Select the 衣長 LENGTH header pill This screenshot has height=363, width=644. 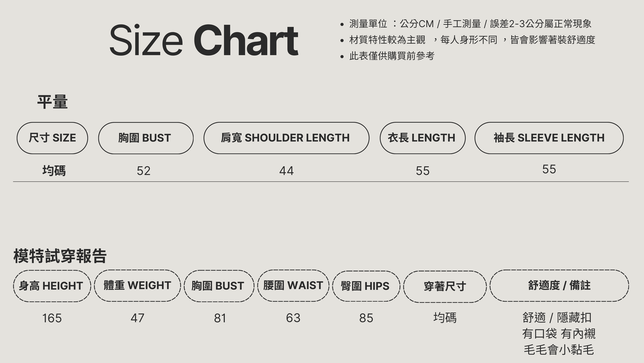pyautogui.click(x=422, y=138)
